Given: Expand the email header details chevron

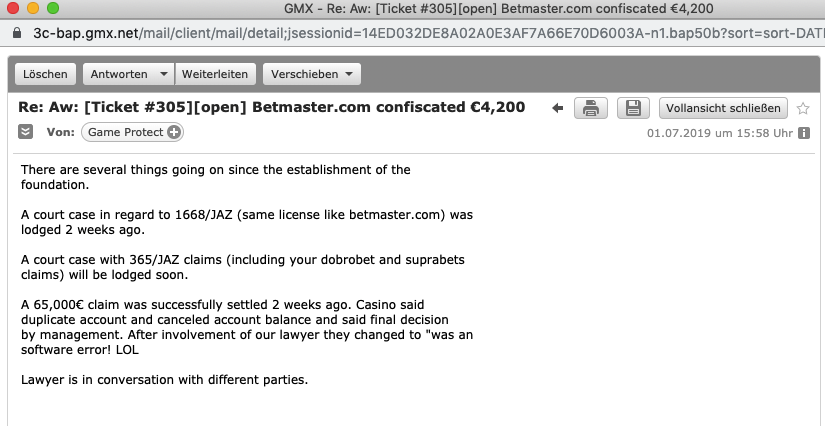Looking at the screenshot, I should click(25, 131).
